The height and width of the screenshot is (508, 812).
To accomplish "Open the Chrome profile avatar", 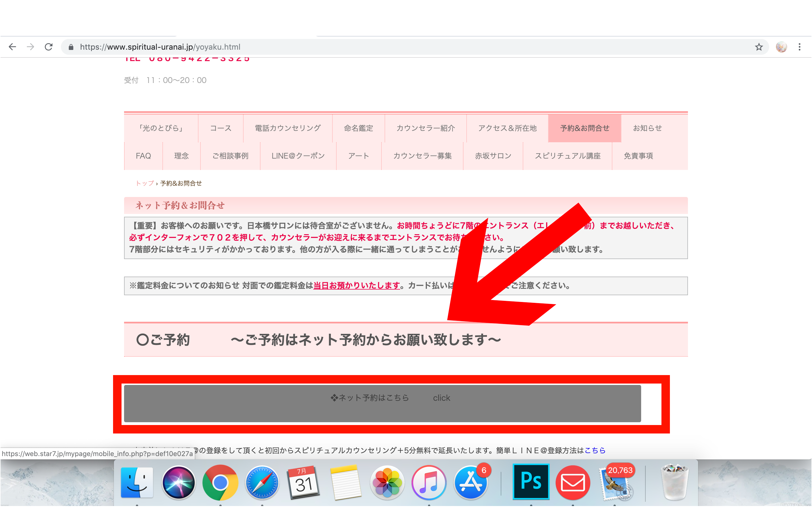I will (782, 47).
